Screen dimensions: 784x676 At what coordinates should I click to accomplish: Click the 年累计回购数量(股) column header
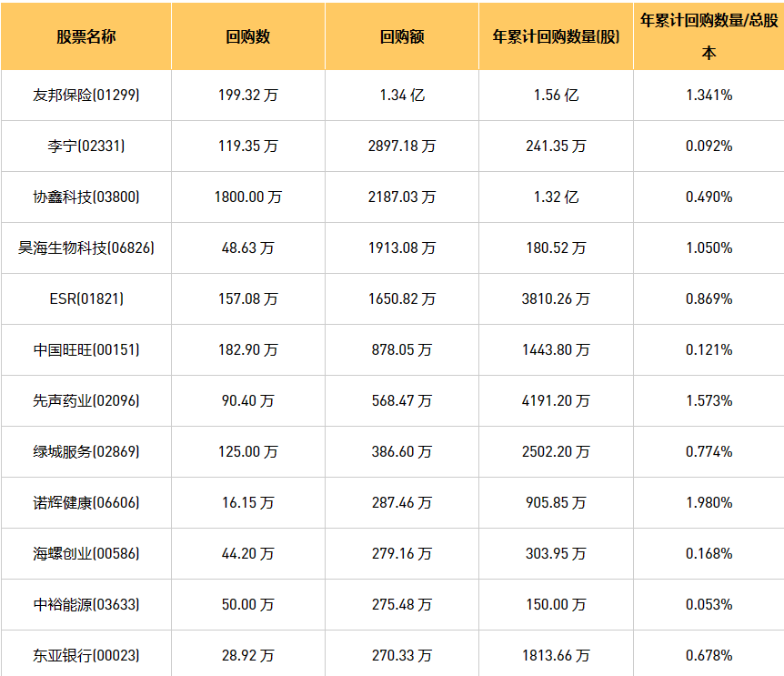(x=556, y=37)
